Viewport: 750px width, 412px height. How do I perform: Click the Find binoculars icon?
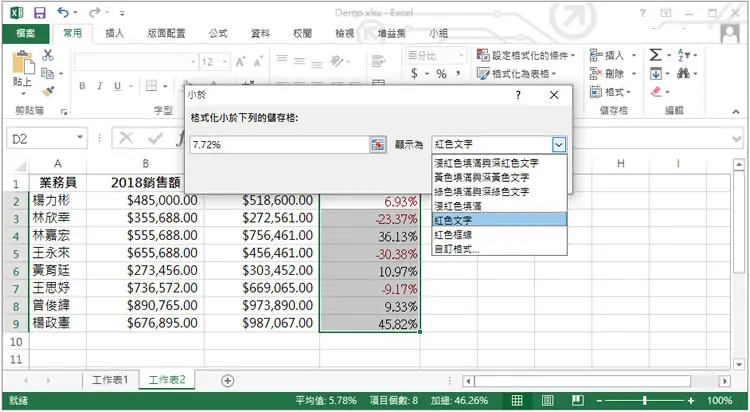tap(683, 74)
